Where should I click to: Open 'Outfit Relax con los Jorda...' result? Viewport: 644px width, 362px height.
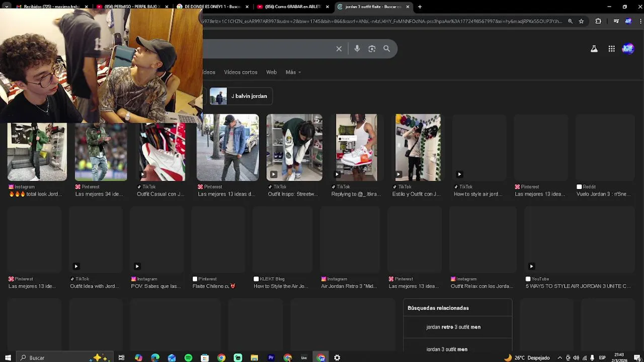point(481,286)
